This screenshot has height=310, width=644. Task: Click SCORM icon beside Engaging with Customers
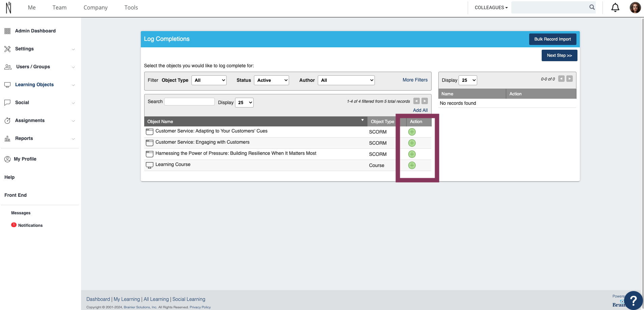149,143
